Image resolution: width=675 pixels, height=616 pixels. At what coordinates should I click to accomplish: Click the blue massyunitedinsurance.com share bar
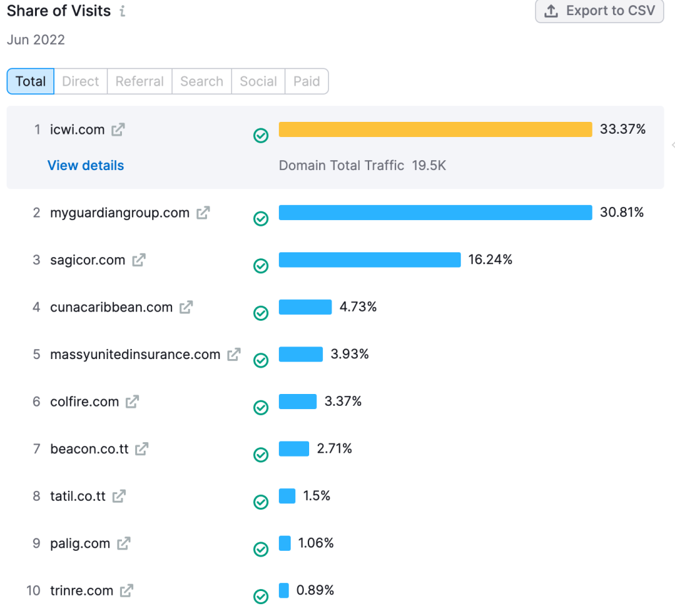coord(301,354)
